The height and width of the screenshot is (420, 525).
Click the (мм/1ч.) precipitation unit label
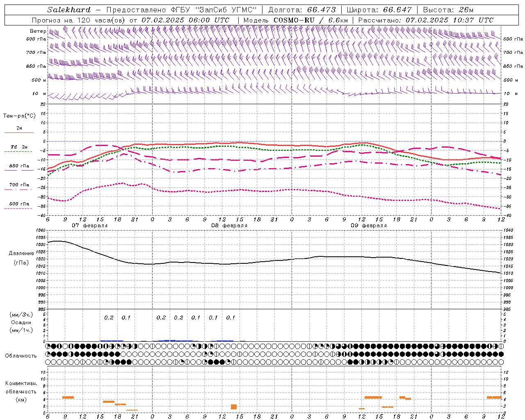tap(21, 330)
